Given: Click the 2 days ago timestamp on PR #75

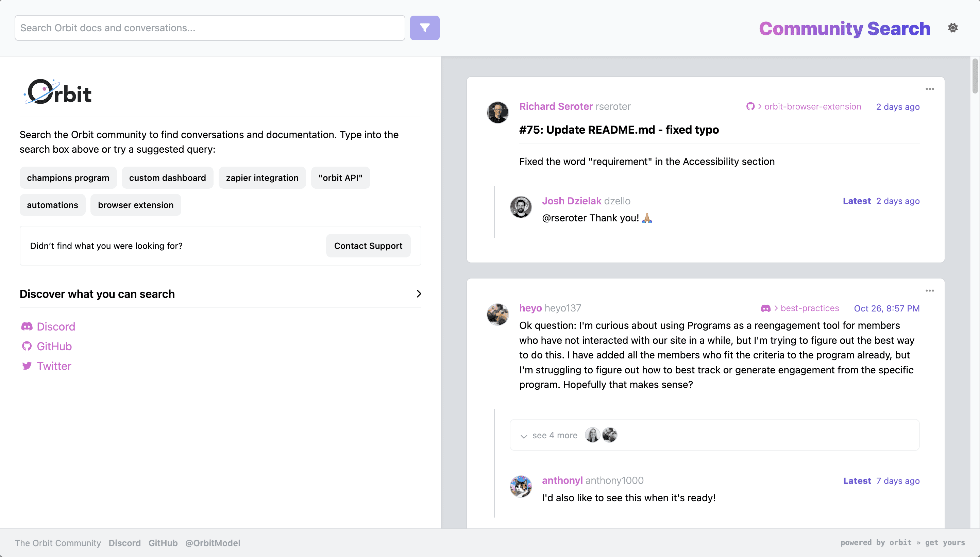Looking at the screenshot, I should [898, 107].
